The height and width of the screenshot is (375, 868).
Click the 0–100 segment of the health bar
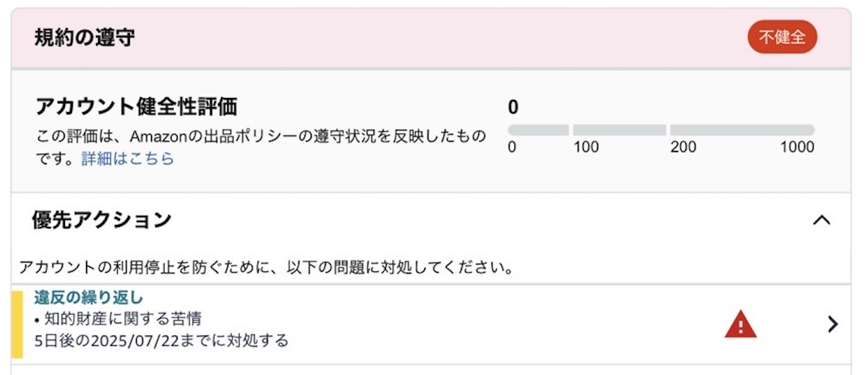click(x=538, y=130)
